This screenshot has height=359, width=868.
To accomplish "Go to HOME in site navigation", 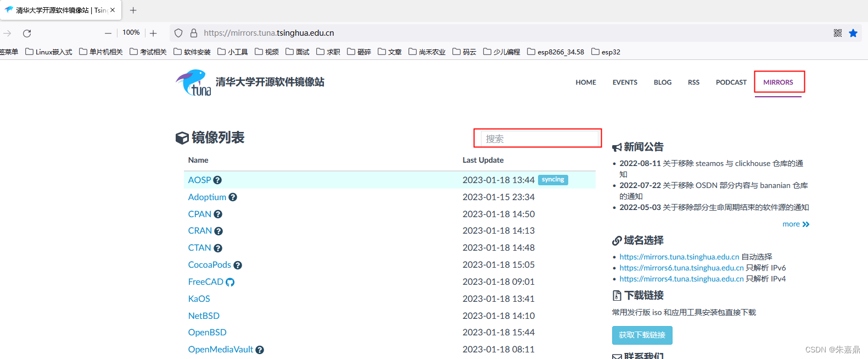I will (586, 82).
